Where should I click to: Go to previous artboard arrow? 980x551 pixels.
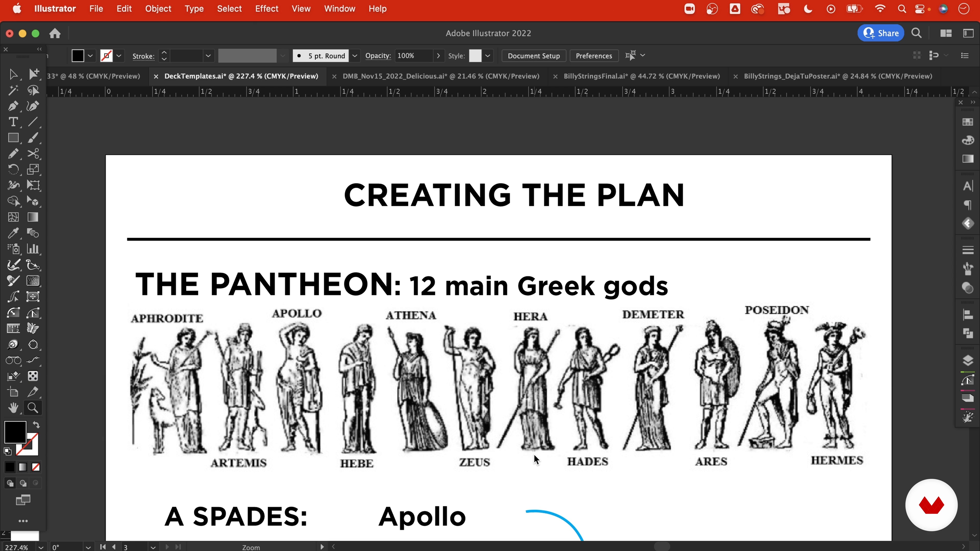(x=114, y=547)
